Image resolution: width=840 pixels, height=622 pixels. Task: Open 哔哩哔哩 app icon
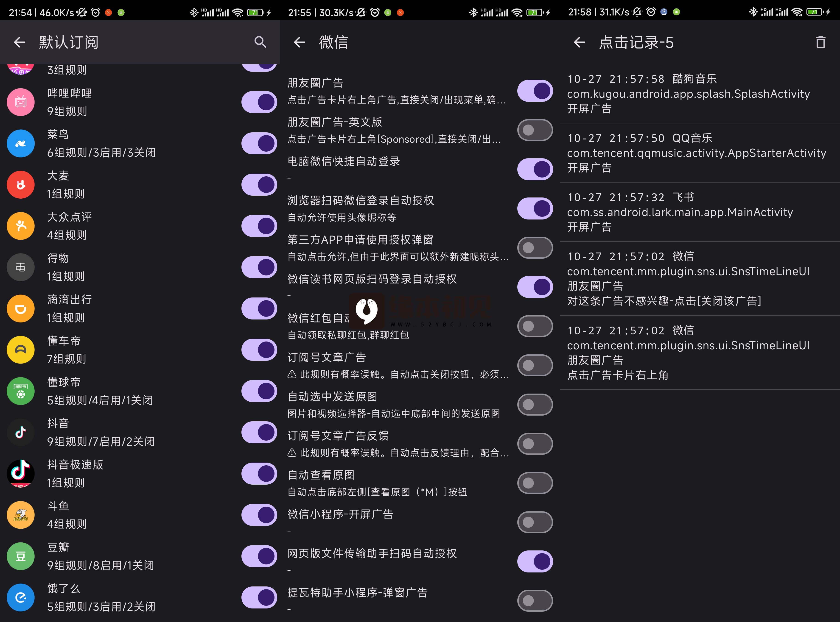[x=21, y=102]
